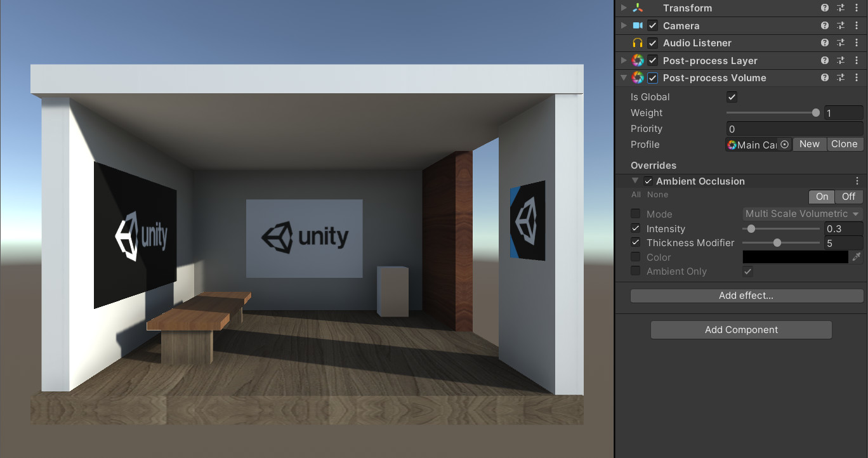Expand the Post-process Layer foldout

(624, 60)
